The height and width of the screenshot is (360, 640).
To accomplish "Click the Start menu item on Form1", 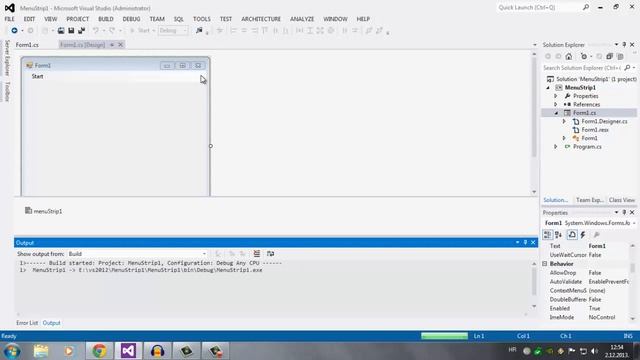I will click(x=38, y=76).
